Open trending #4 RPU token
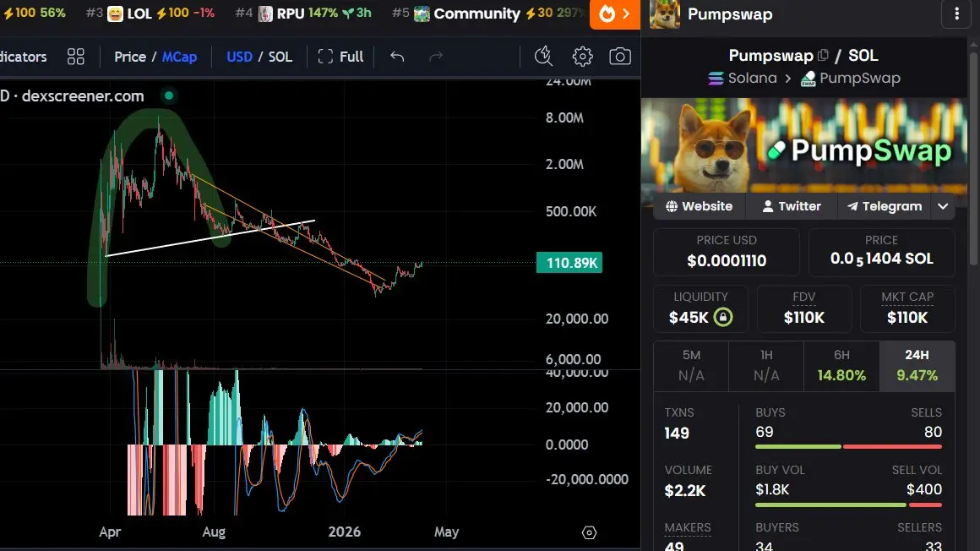Screen dimensions: 980x551 303,14
